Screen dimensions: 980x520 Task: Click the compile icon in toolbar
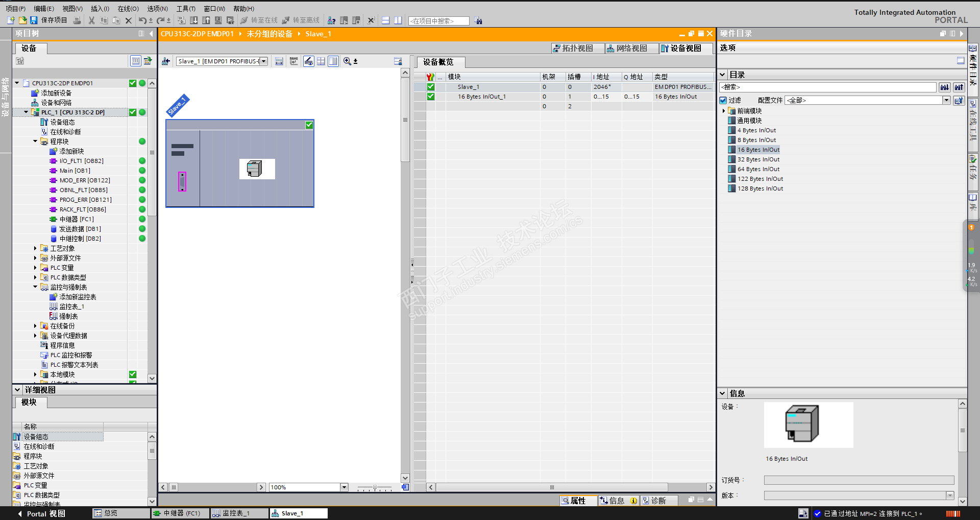point(182,20)
